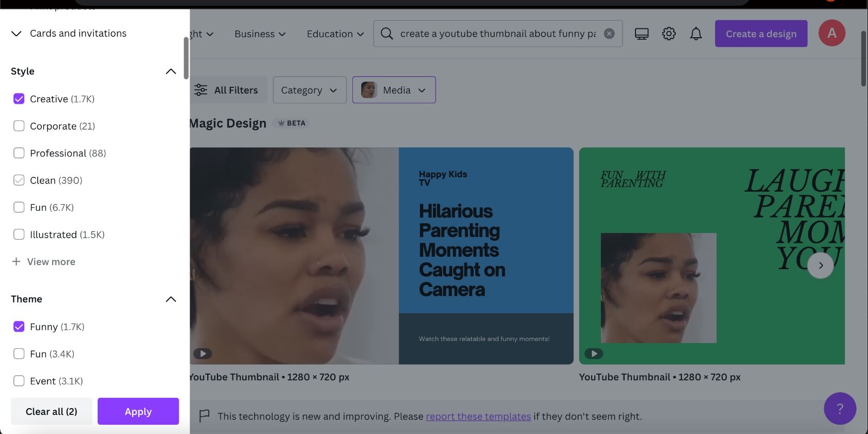Uncheck the Funny theme checkbox
The height and width of the screenshot is (434, 868).
coord(19,327)
